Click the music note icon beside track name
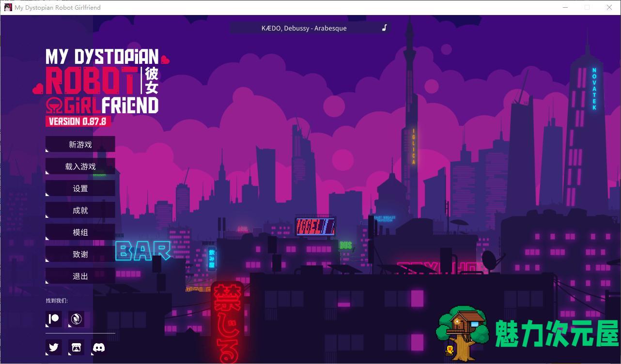This screenshot has width=621, height=364. pyautogui.click(x=384, y=28)
